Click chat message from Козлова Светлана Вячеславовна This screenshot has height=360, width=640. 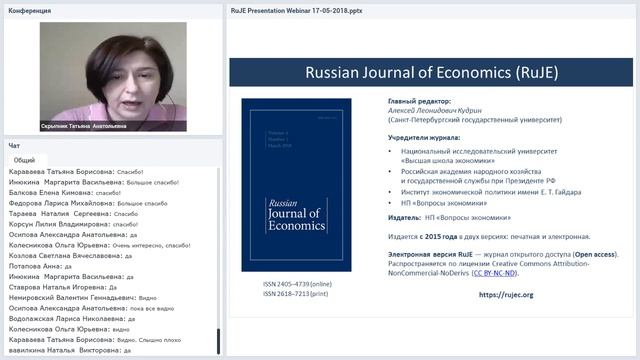pyautogui.click(x=70, y=256)
